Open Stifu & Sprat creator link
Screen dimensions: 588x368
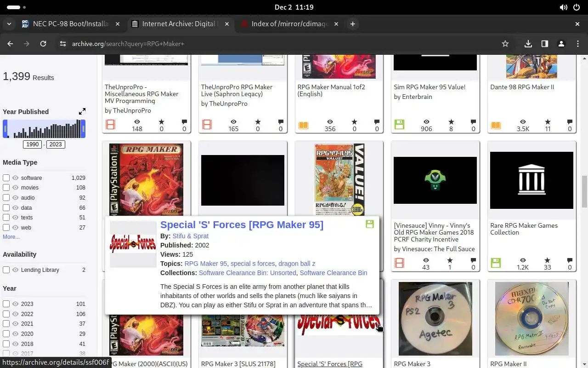[190, 236]
